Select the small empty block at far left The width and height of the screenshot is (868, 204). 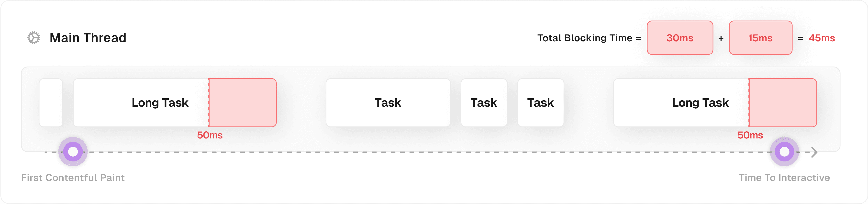(51, 102)
